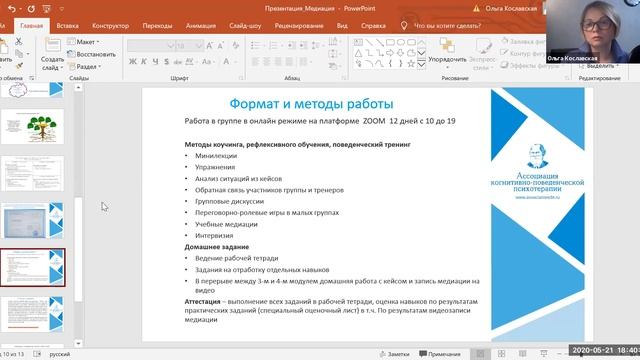Justify text in paragraph group
The height and width of the screenshot is (360, 640).
[289, 62]
